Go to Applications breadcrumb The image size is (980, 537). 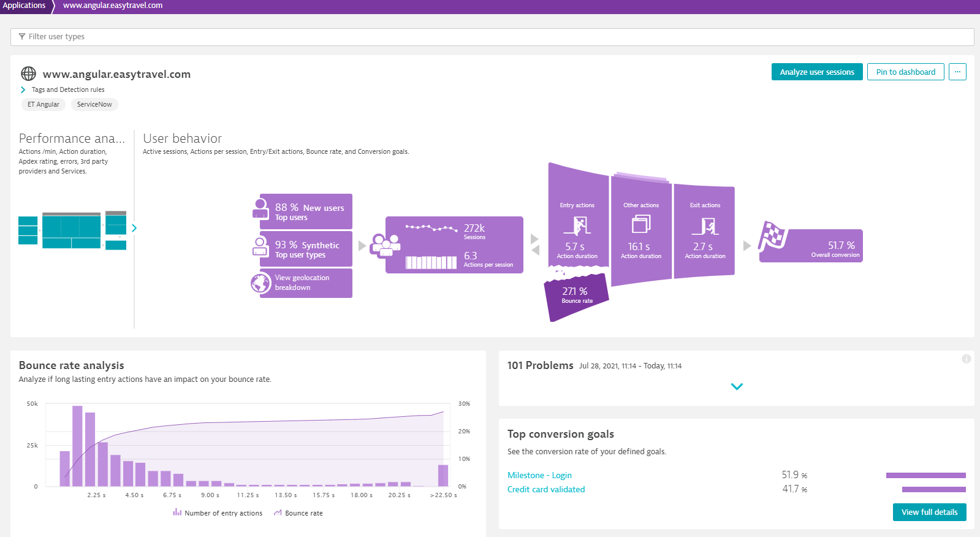(24, 6)
